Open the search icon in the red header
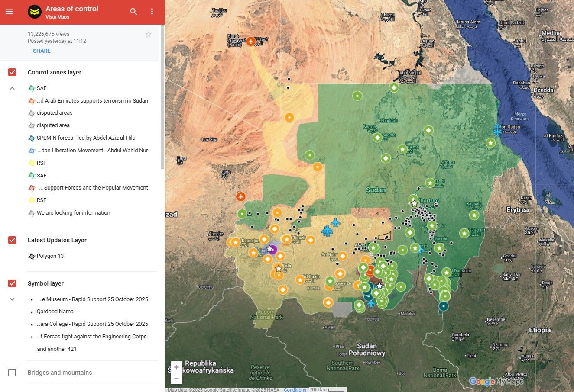Image resolution: width=574 pixels, height=392 pixels. pos(133,12)
